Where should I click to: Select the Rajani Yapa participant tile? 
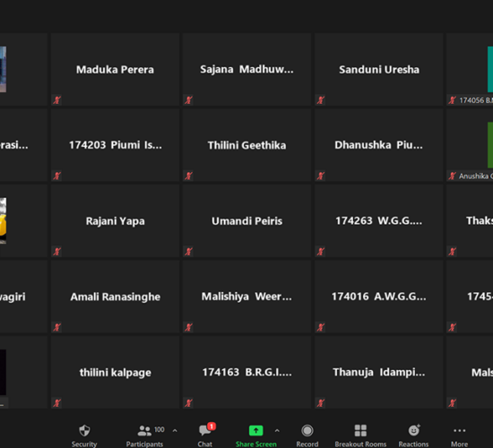click(115, 220)
